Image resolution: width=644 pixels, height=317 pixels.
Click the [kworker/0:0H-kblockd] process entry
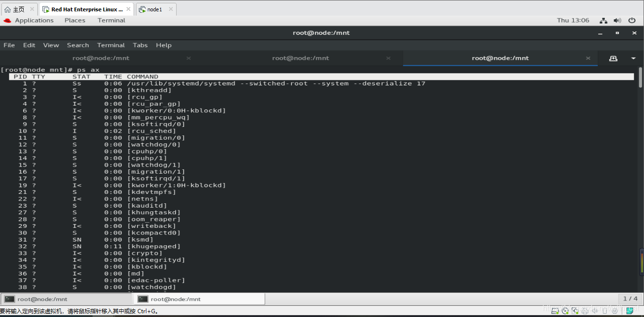pos(177,110)
